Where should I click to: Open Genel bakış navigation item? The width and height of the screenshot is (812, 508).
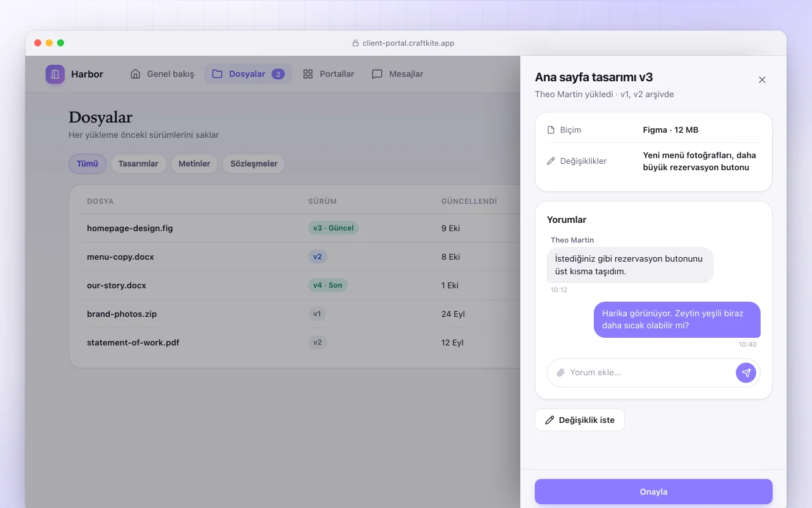pos(162,74)
